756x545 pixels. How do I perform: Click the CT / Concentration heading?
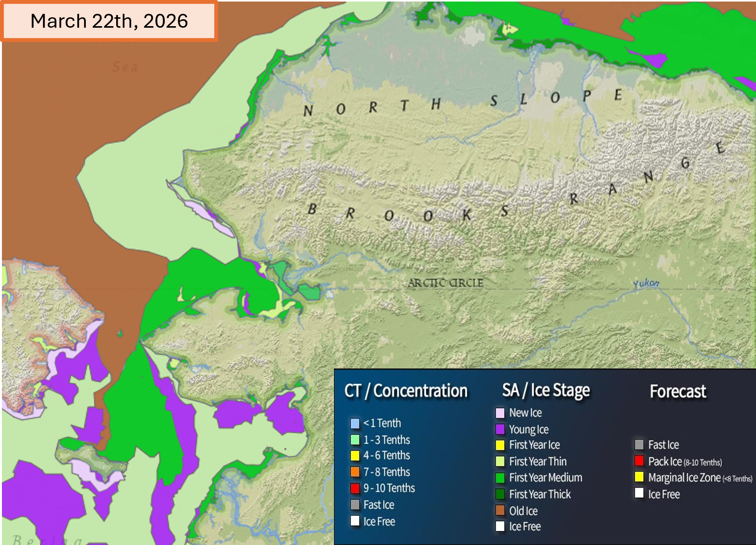coord(406,391)
